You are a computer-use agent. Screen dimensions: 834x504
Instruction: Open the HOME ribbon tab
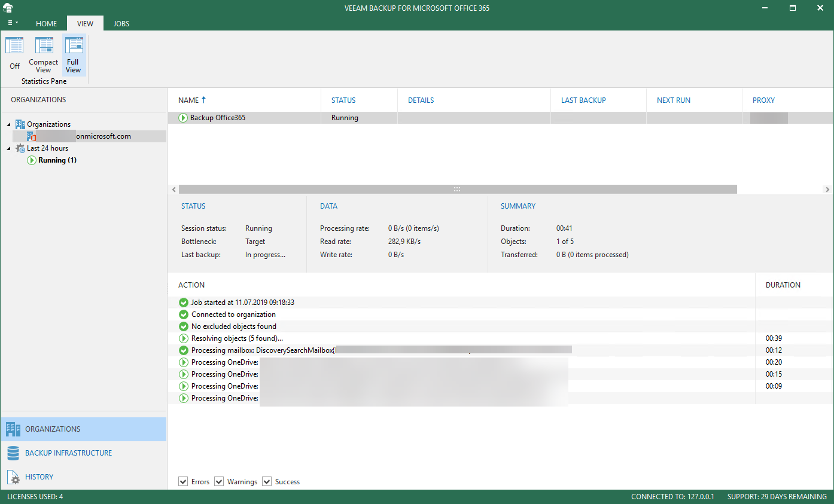(x=47, y=23)
